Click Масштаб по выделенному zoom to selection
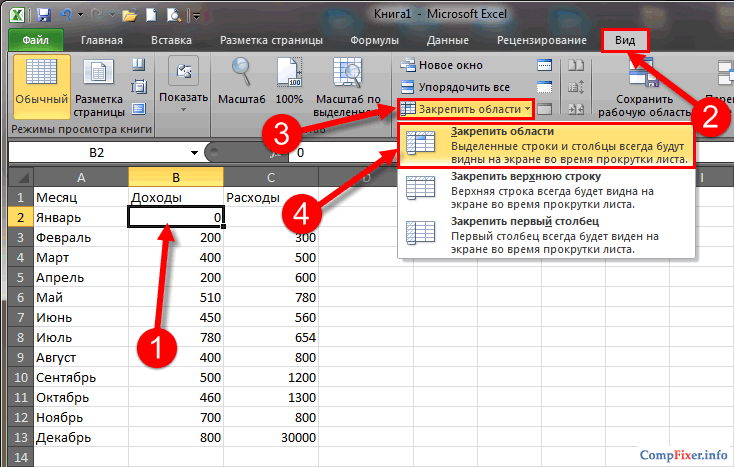 tap(348, 87)
